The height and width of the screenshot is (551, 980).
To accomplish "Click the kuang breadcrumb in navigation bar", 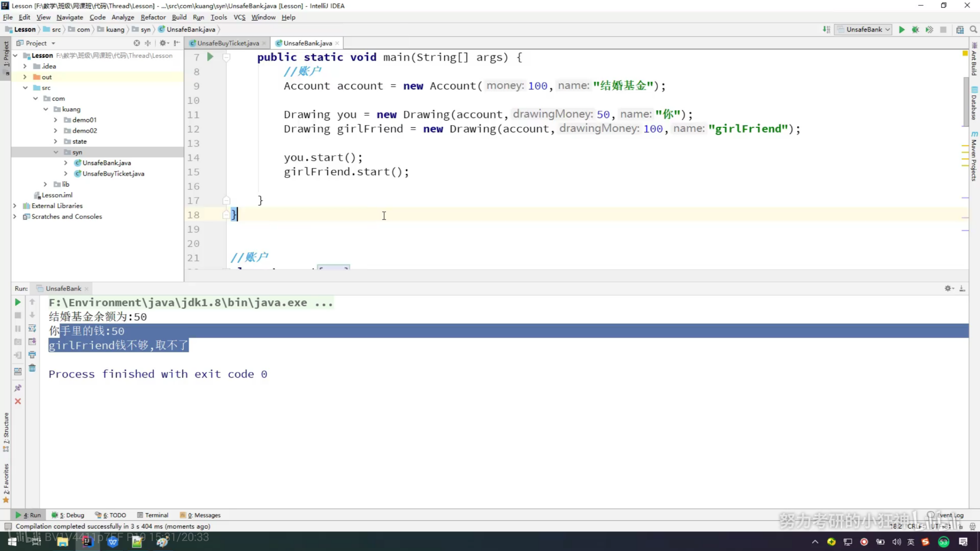I will tap(111, 30).
